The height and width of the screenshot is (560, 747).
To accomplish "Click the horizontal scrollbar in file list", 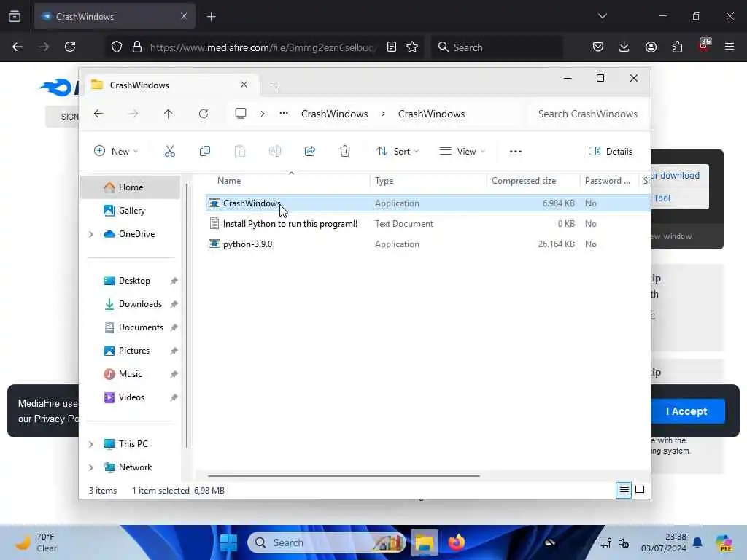I will coord(344,475).
